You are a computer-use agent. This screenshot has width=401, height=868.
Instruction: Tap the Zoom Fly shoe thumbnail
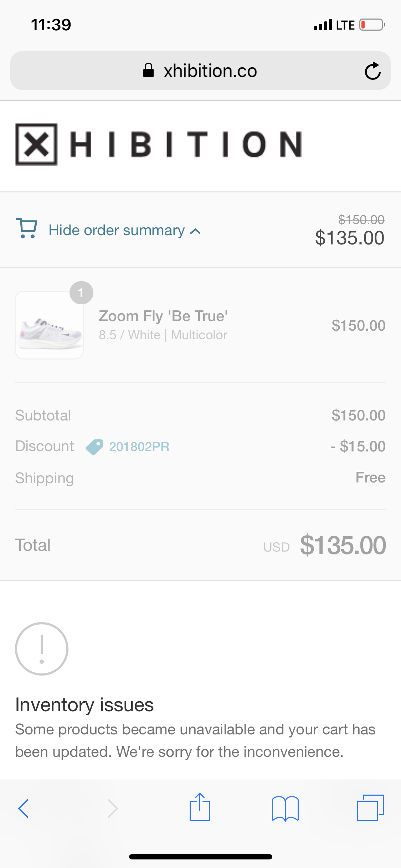click(x=49, y=325)
